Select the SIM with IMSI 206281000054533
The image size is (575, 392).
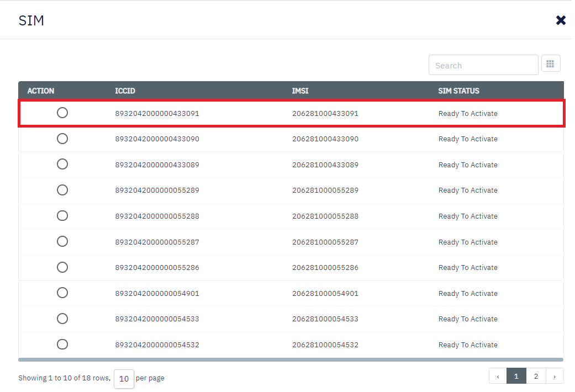(x=62, y=319)
